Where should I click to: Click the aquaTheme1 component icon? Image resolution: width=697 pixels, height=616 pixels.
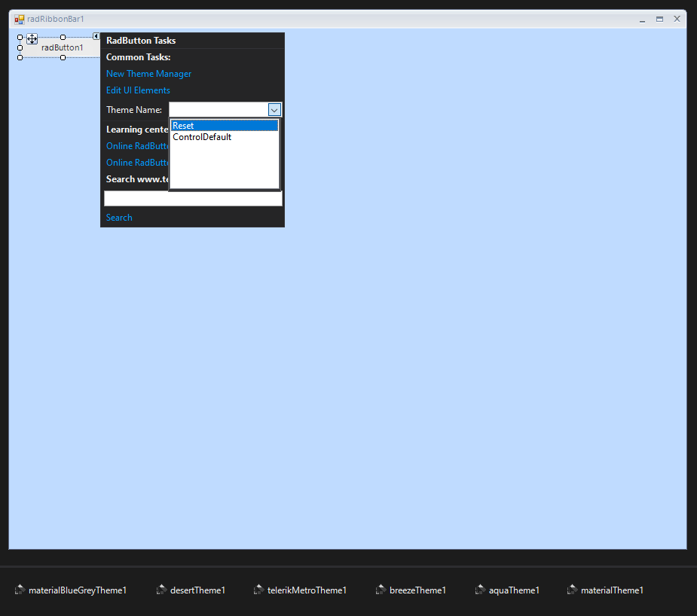tap(480, 590)
